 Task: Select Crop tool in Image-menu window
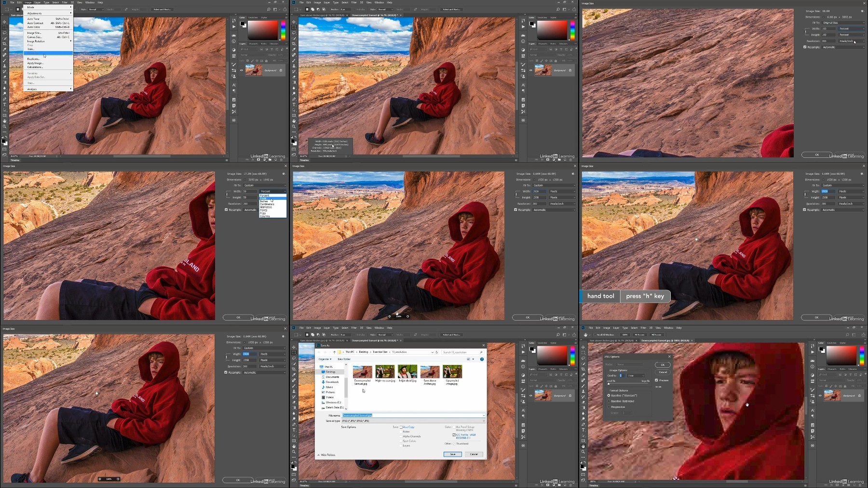[5, 44]
